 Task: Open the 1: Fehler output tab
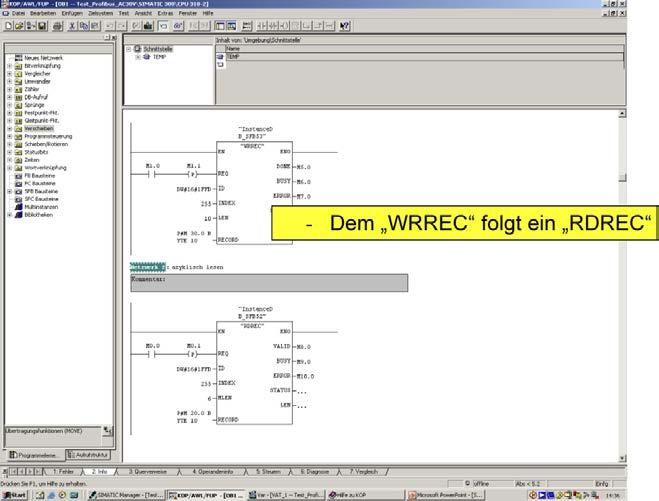(x=63, y=472)
